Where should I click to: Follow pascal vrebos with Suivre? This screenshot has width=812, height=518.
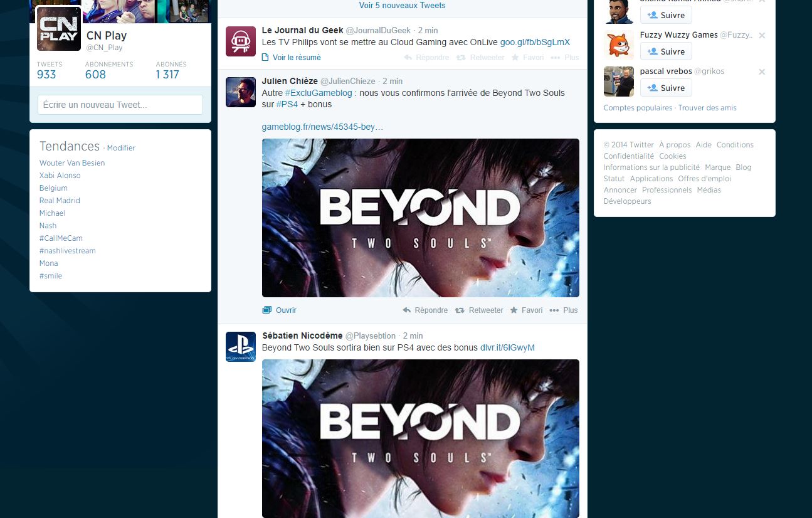[x=666, y=88]
